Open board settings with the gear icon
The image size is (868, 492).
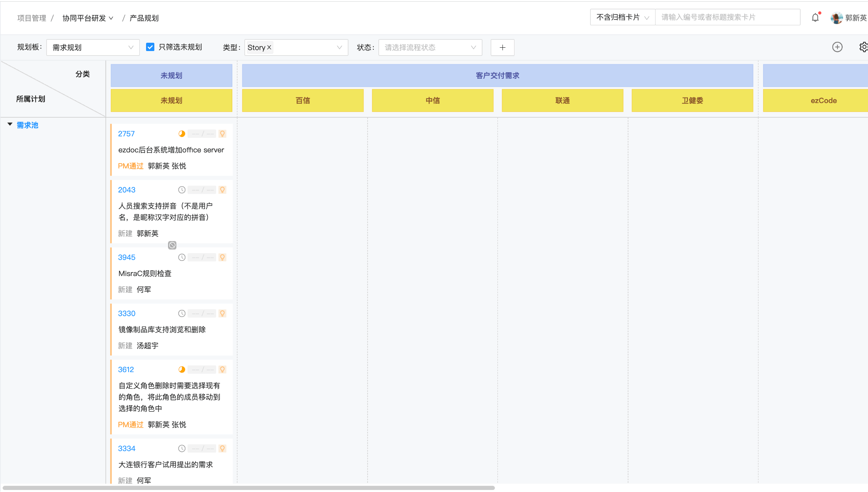[x=864, y=47]
